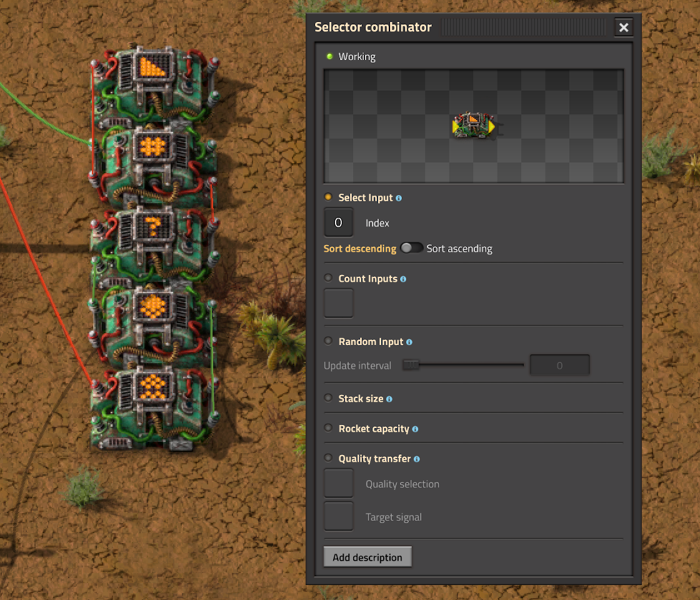700x600 pixels.
Task: Click the Index label
Action: coord(377,223)
